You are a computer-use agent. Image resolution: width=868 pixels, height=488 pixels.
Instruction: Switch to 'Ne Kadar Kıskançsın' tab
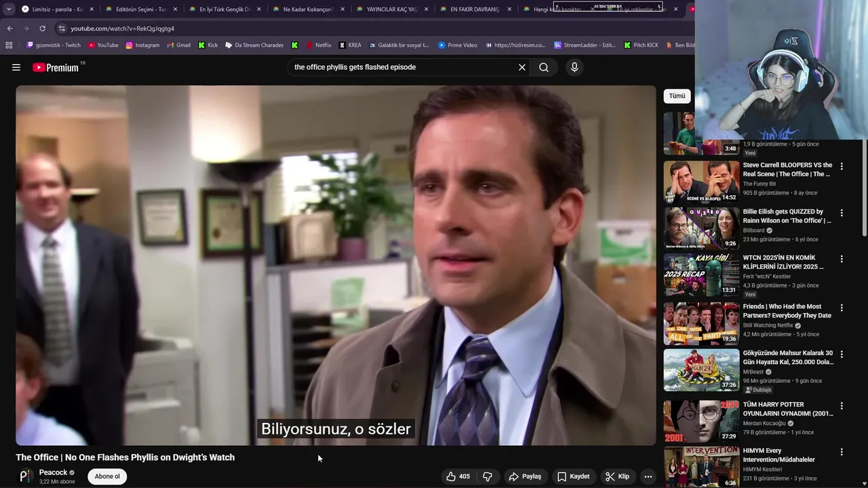coord(309,9)
